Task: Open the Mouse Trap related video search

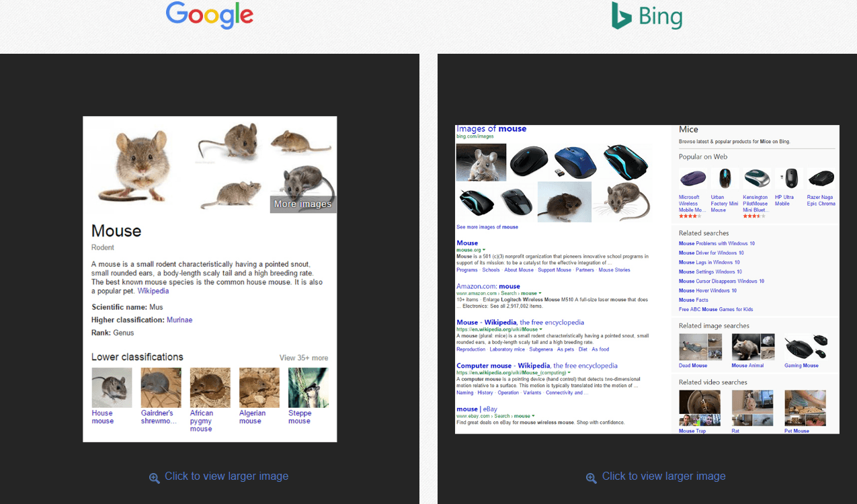Action: click(700, 411)
